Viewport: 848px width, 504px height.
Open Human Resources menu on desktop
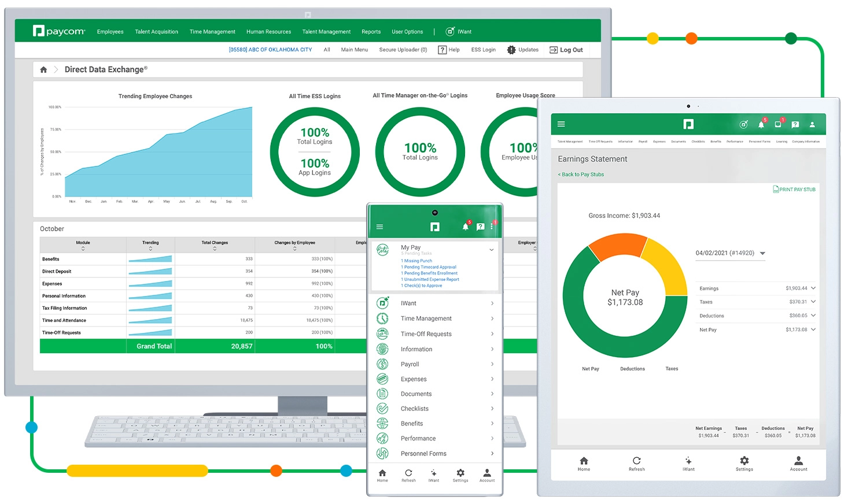point(268,32)
